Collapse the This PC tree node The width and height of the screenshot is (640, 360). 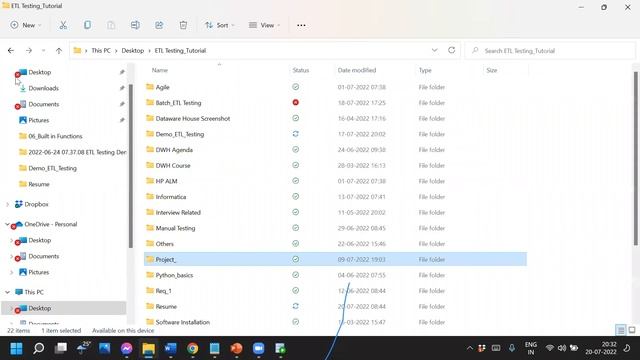[x=7, y=292]
